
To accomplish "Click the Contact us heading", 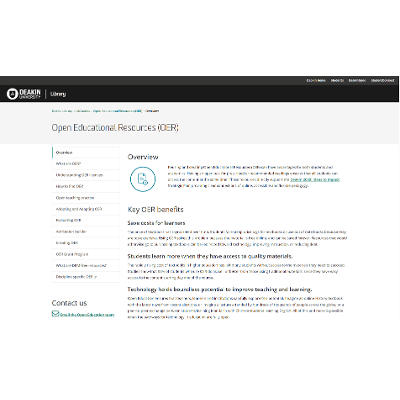I will (69, 303).
